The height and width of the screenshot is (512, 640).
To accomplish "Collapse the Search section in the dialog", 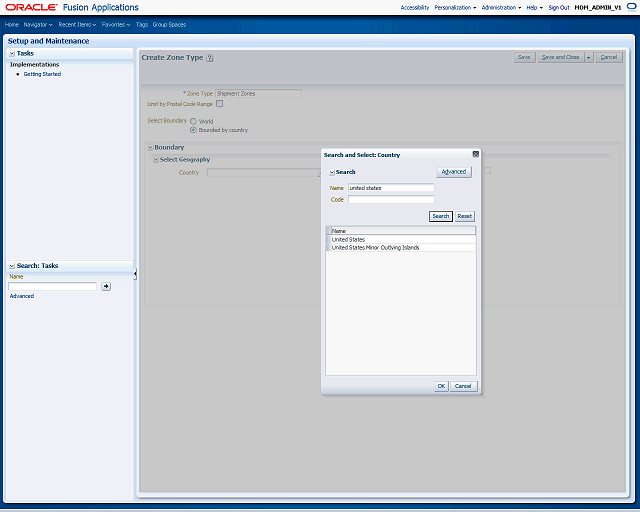I will pos(332,172).
